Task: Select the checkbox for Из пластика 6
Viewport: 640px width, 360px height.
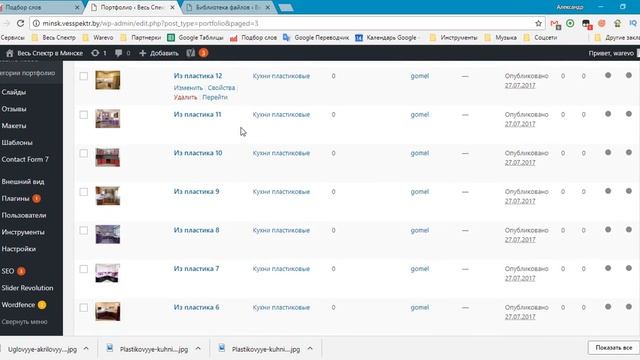Action: 84,307
